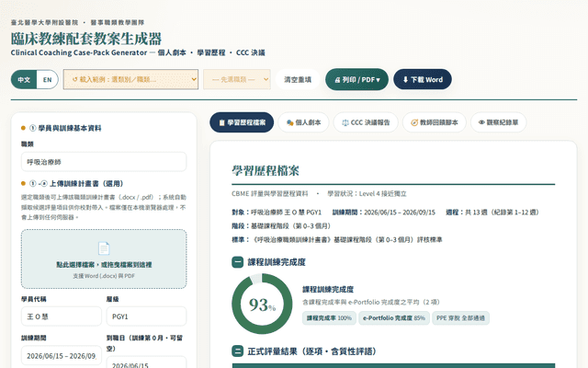Click the 層級 field showing PGY1
This screenshot has width=588, height=368.
tap(146, 316)
